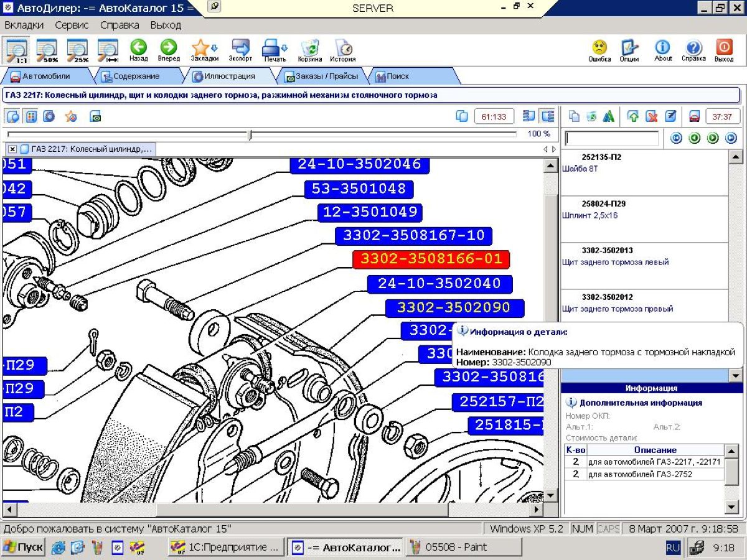
Task: Switch to the Автомобили tab
Action: click(46, 76)
